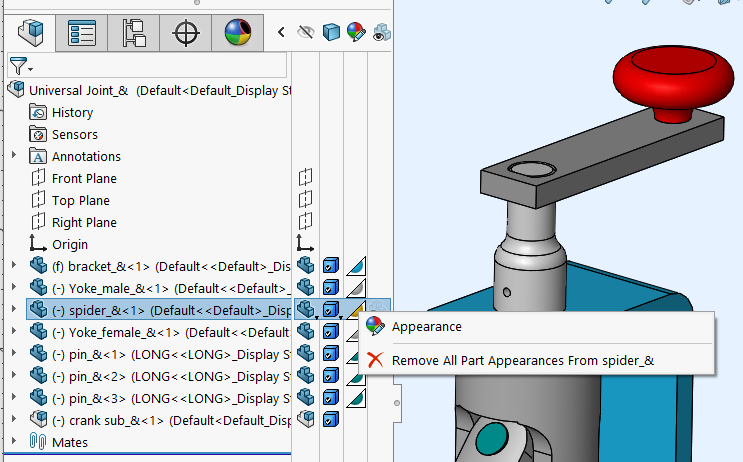
Task: Collapse the display pane with the chevron
Action: tap(281, 32)
